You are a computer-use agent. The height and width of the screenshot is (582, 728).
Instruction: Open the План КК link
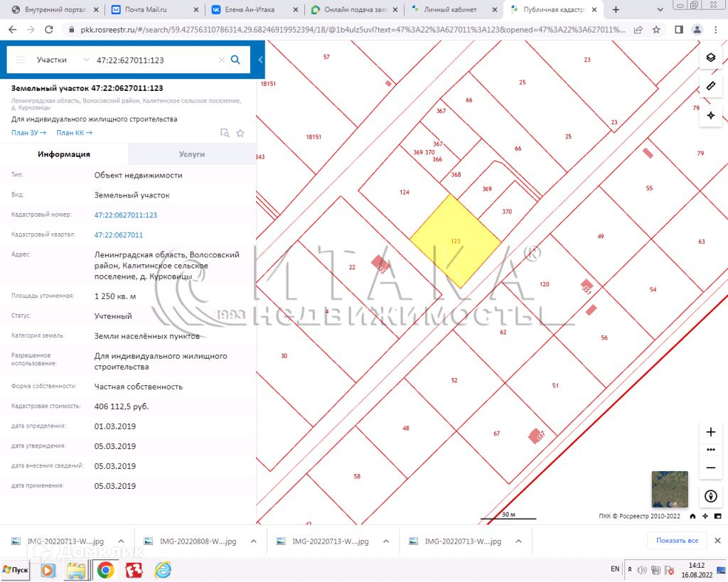coord(74,133)
